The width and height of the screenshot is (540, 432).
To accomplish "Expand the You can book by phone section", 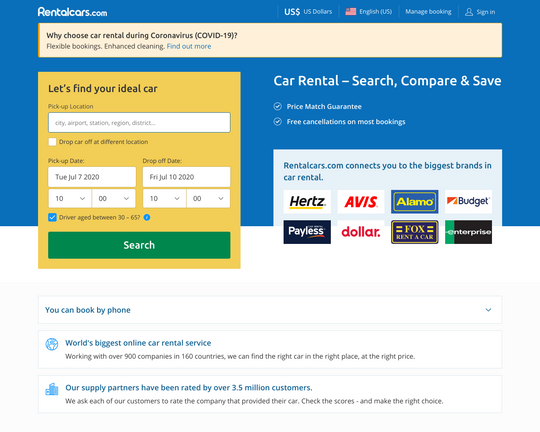I will 270,310.
